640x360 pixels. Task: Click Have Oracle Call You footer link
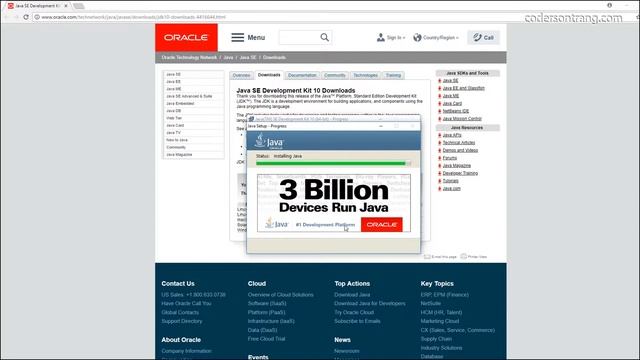pyautogui.click(x=186, y=303)
